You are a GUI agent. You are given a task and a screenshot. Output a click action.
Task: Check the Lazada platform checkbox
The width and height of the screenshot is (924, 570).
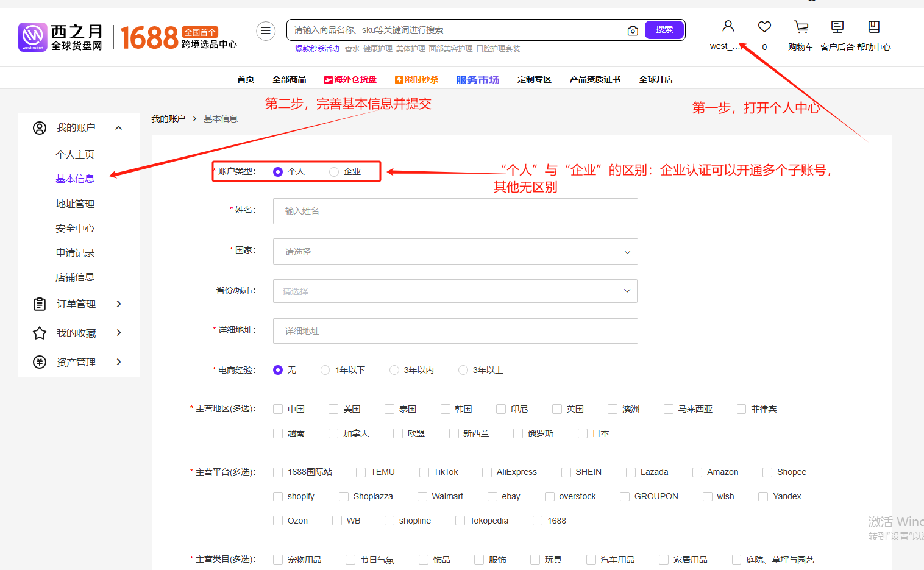(x=631, y=472)
